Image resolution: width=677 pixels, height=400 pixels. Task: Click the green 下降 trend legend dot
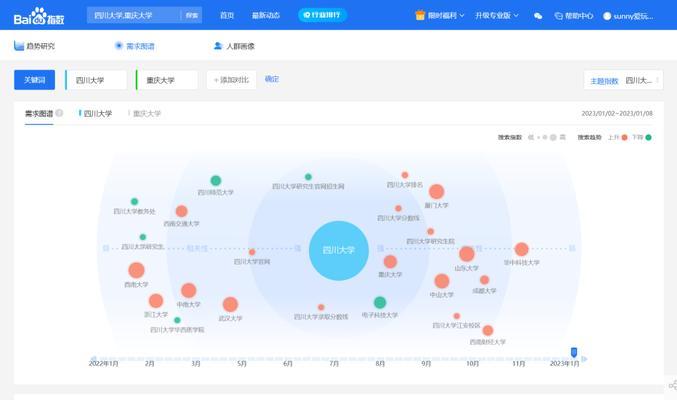pyautogui.click(x=649, y=137)
